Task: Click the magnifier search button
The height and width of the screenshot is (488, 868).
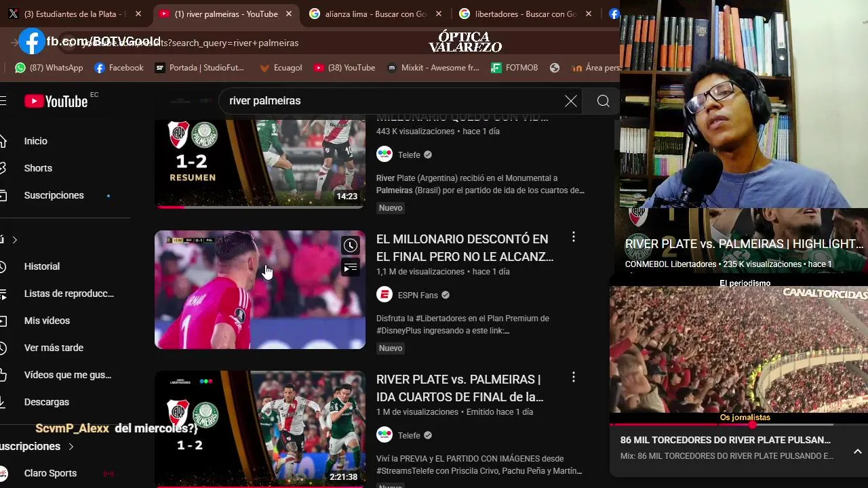Action: [x=603, y=101]
